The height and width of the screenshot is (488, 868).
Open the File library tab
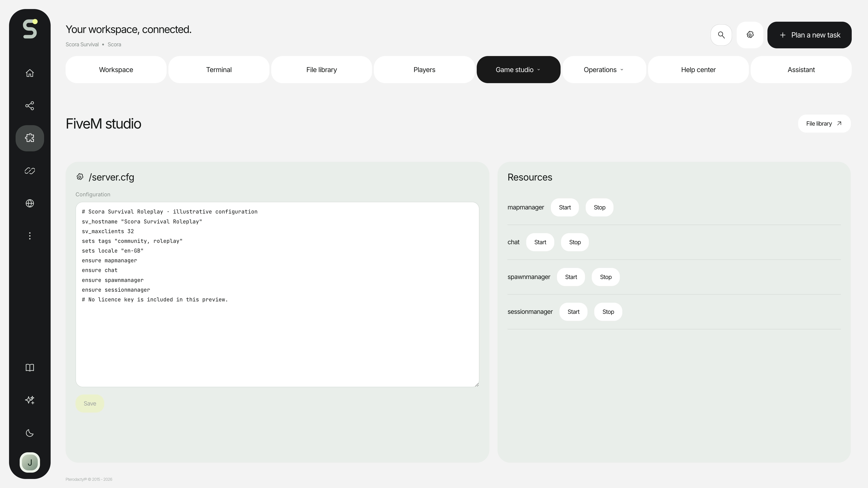coord(321,70)
